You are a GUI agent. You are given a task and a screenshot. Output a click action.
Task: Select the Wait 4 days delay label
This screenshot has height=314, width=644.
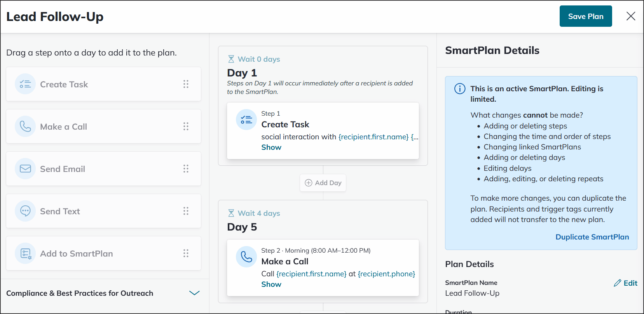(259, 213)
